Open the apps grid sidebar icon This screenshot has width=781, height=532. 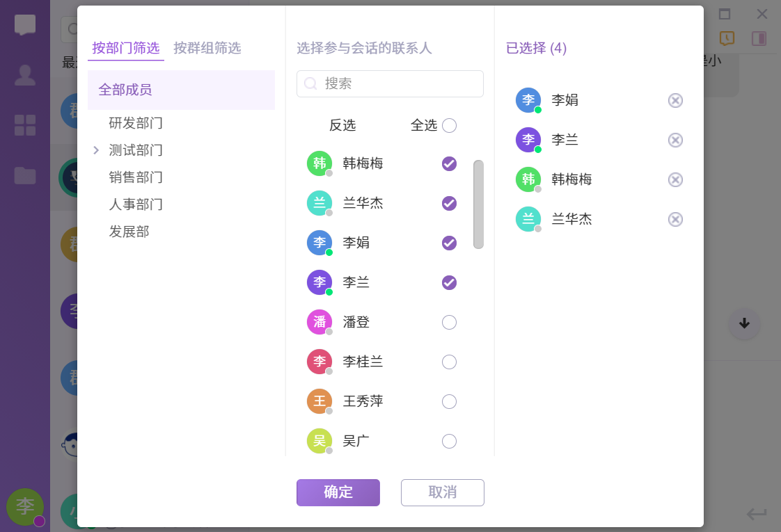(x=25, y=125)
